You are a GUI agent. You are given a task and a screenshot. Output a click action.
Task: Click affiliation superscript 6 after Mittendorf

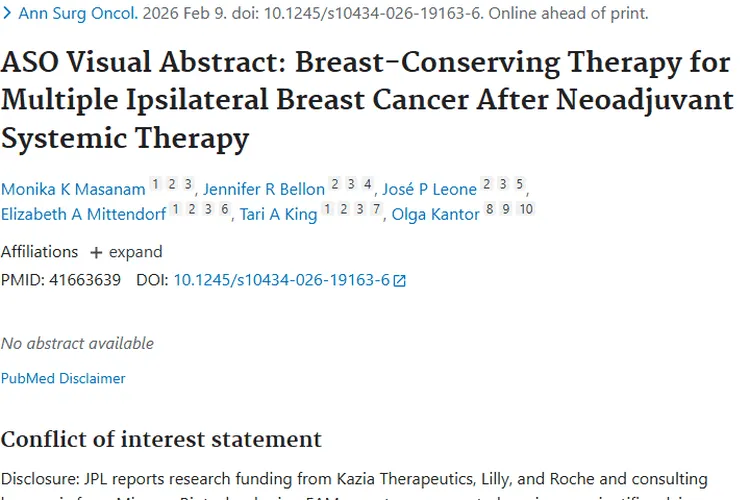tap(225, 209)
